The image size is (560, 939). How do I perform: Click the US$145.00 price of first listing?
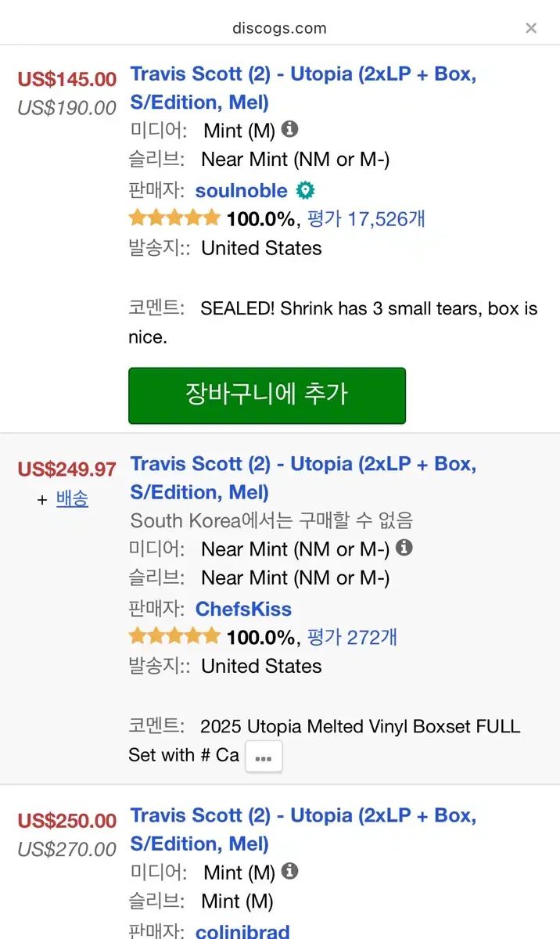tap(67, 79)
